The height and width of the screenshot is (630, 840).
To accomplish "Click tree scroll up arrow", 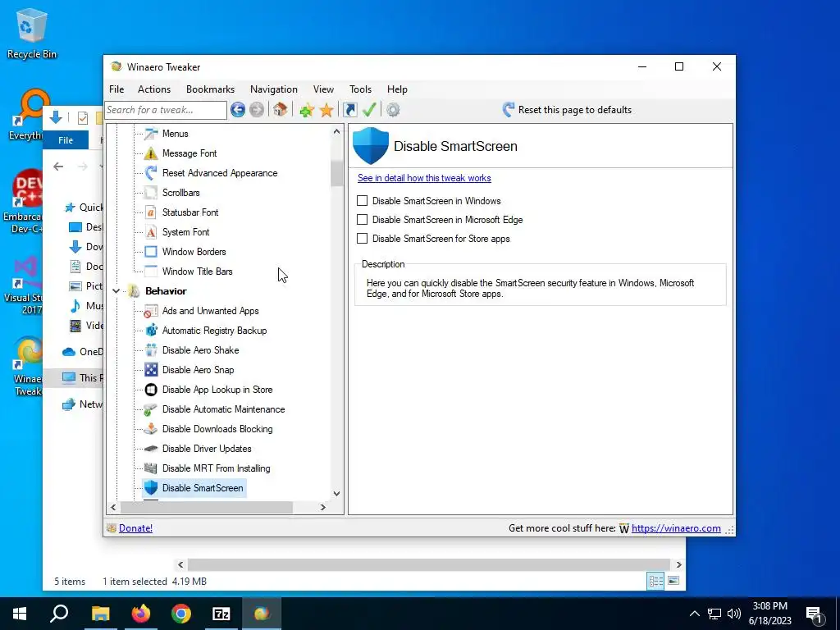I will [336, 131].
